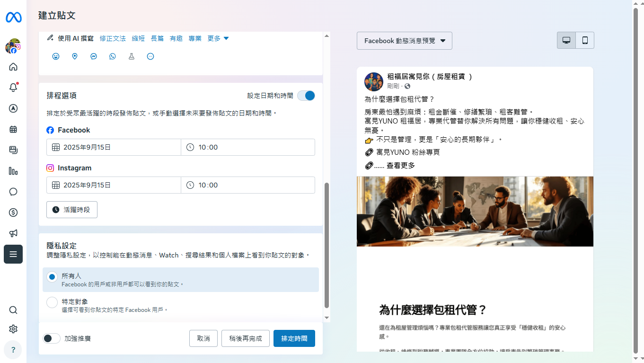Viewport: 644px width, 363px height.
Task: Open the ads megaphone icon in the sidebar
Action: tap(13, 233)
